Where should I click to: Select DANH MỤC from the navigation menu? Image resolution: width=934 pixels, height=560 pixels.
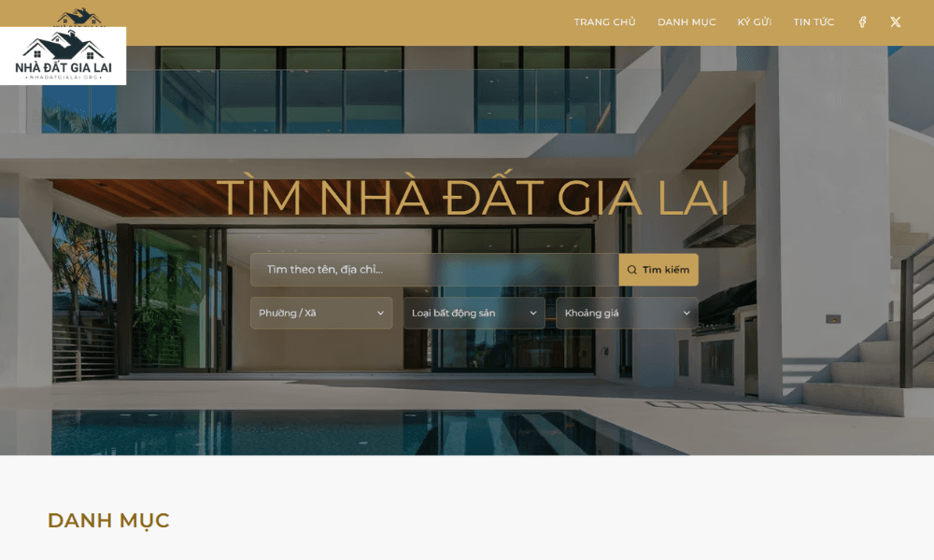coord(686,21)
